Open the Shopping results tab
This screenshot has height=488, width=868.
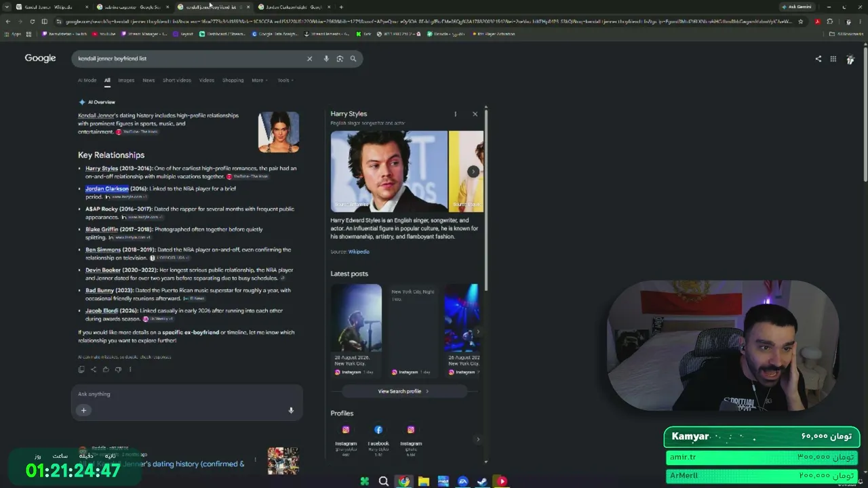click(x=233, y=80)
